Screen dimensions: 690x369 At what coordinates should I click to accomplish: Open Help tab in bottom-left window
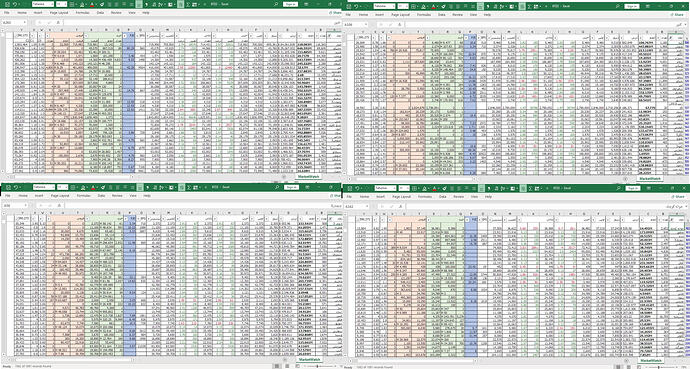(147, 196)
